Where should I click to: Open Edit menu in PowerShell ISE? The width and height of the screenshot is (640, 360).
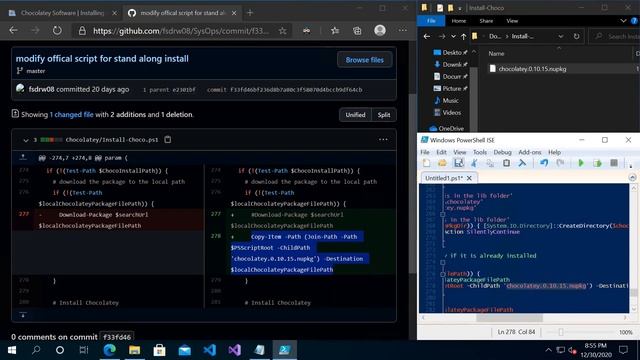441,152
